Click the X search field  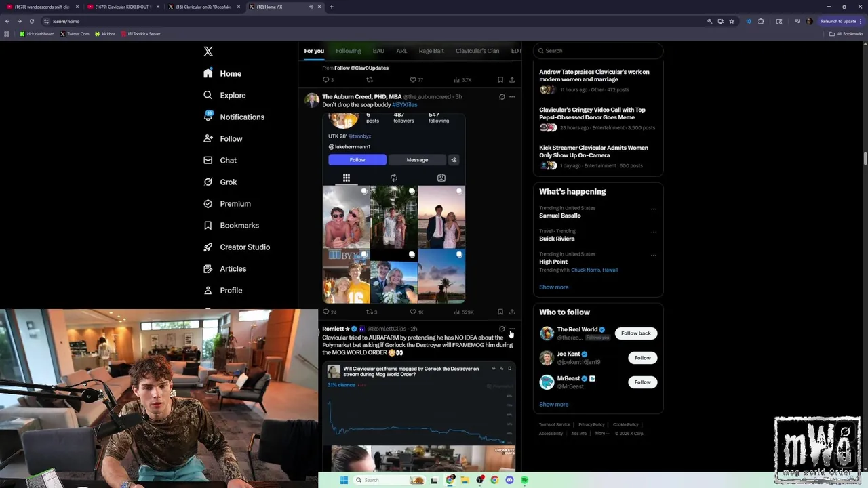tap(597, 51)
